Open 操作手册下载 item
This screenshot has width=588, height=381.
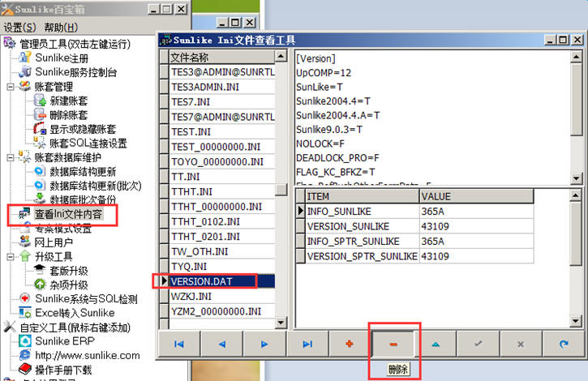[x=63, y=370]
